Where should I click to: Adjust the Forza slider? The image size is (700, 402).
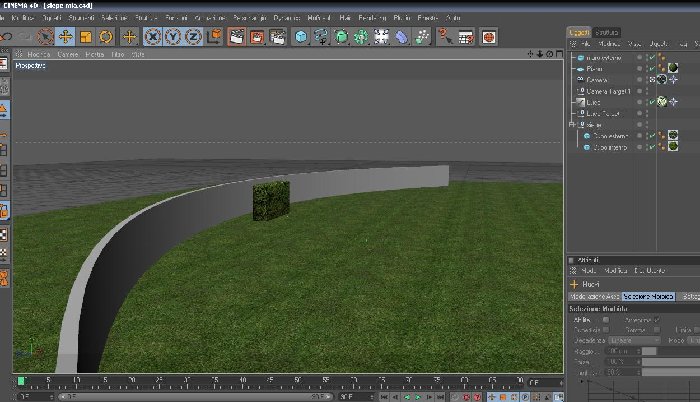[x=671, y=362]
